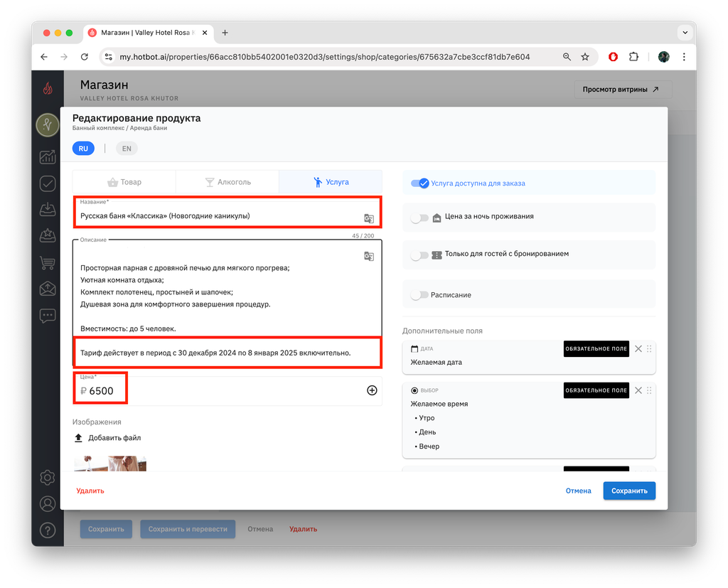Click the drag handle of Желаемое время field
The width and height of the screenshot is (728, 588).
pos(649,390)
